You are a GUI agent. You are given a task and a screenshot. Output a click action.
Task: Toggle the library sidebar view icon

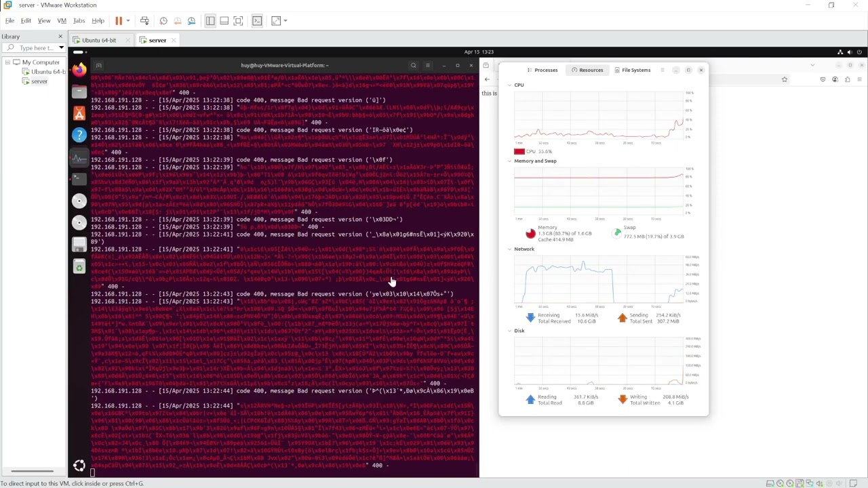coord(210,21)
